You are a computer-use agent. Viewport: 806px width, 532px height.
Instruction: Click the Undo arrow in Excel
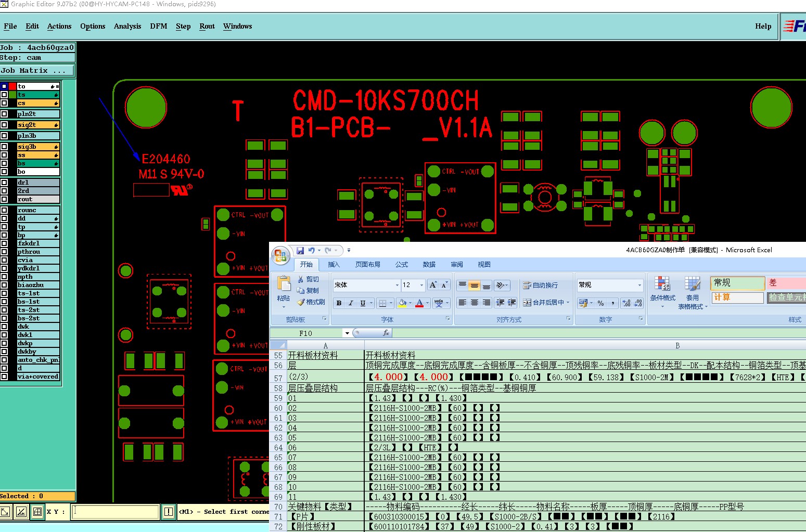tap(311, 251)
